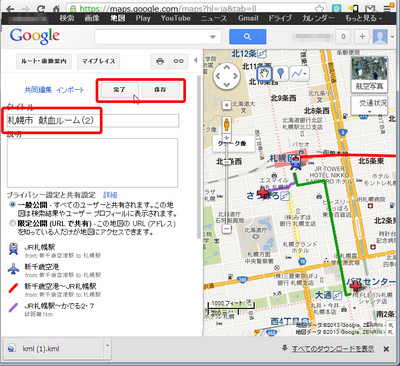
Task: Click the red cross marker near バスセンター
Action: coord(356,285)
